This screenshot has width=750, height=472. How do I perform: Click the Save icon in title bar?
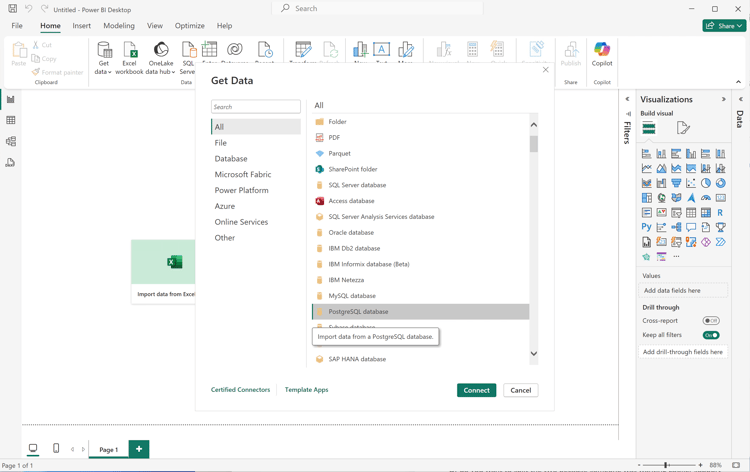[x=13, y=9]
